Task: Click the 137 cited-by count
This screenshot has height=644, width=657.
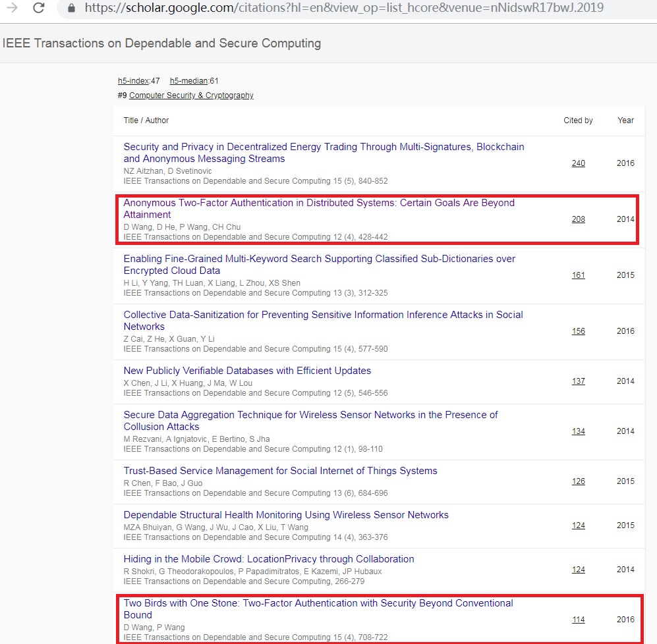Action: coord(578,381)
